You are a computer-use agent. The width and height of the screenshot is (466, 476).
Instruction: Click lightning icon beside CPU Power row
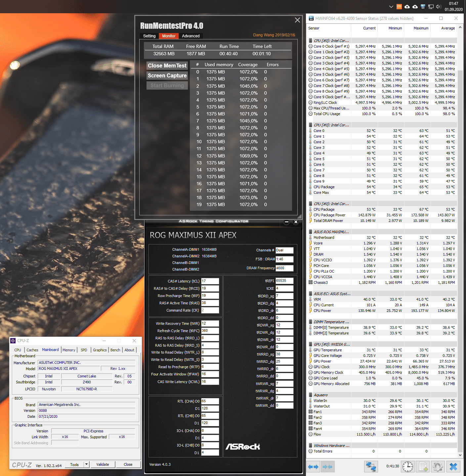pyautogui.click(x=310, y=311)
